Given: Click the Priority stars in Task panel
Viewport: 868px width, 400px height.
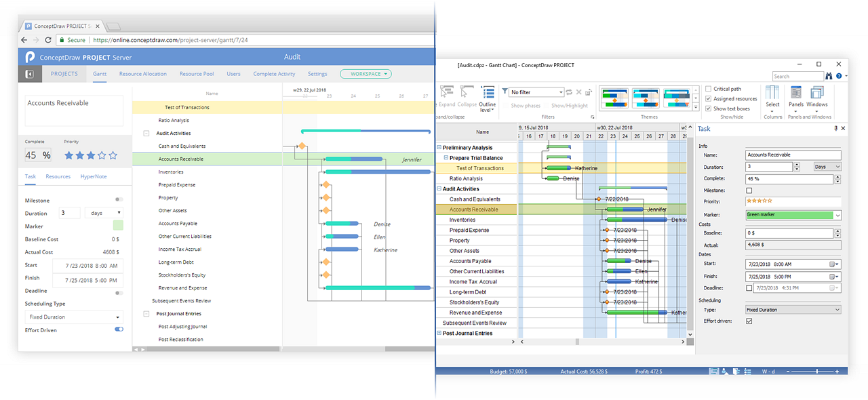Looking at the screenshot, I should click(x=759, y=201).
